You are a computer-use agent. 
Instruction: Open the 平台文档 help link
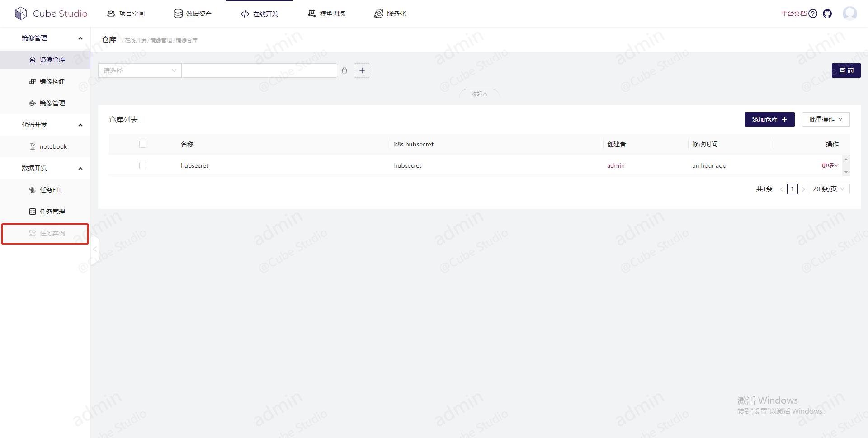click(x=794, y=14)
